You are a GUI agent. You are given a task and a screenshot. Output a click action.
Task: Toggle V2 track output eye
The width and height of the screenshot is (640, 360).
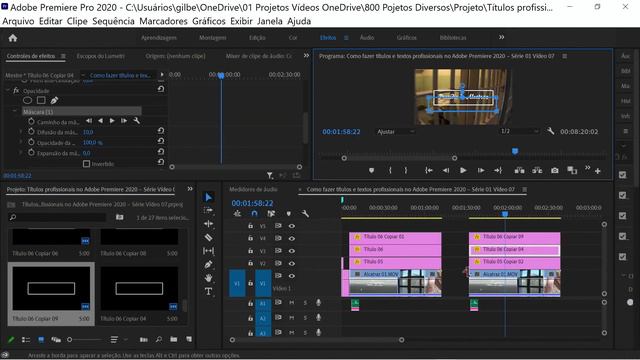pos(291,263)
